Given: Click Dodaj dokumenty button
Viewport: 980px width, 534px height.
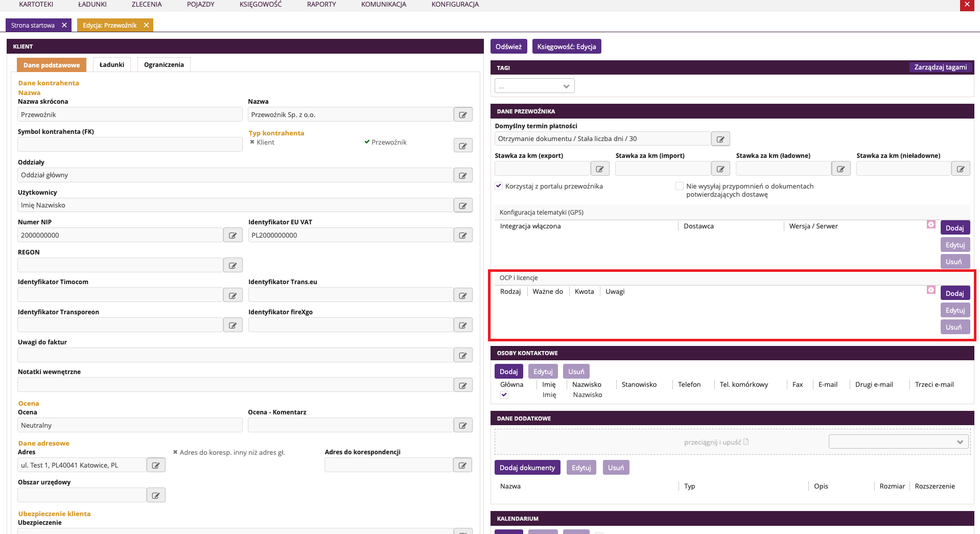Looking at the screenshot, I should (x=527, y=468).
